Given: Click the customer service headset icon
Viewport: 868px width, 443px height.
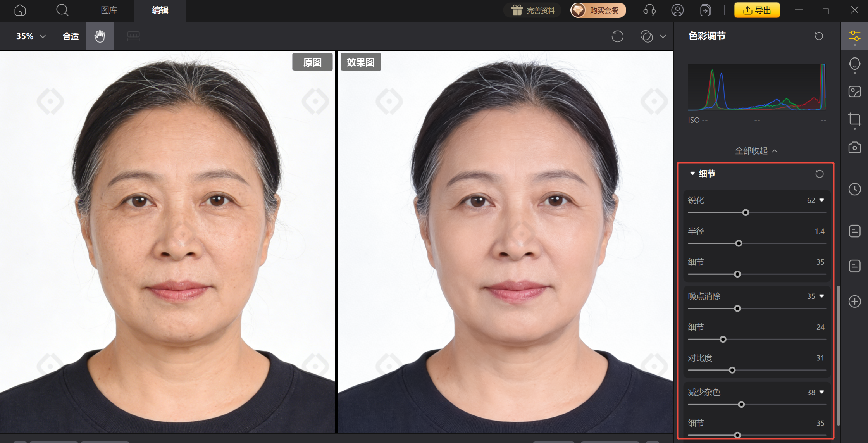Looking at the screenshot, I should click(x=649, y=10).
